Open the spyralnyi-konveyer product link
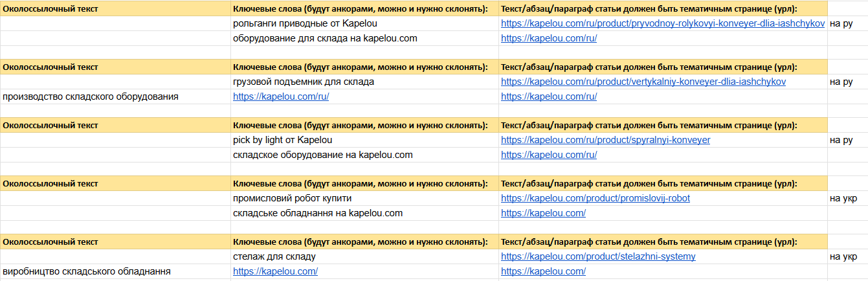This screenshot has width=868, height=281. (606, 140)
